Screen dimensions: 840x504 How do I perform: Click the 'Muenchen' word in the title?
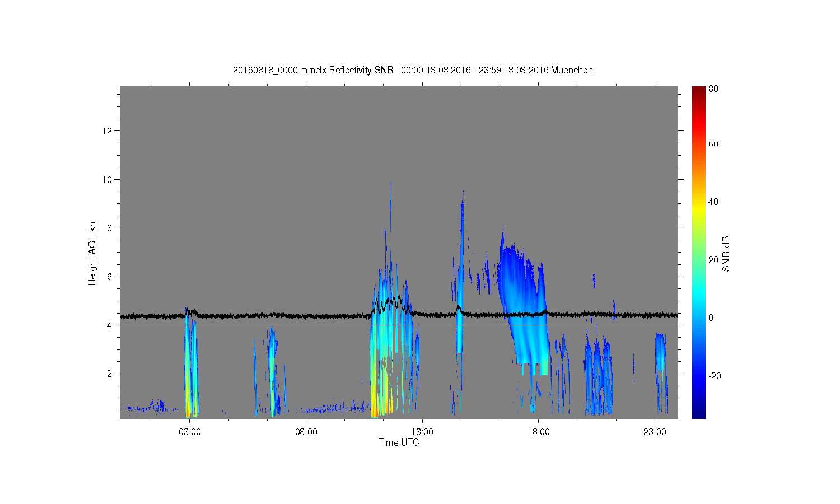coord(572,71)
